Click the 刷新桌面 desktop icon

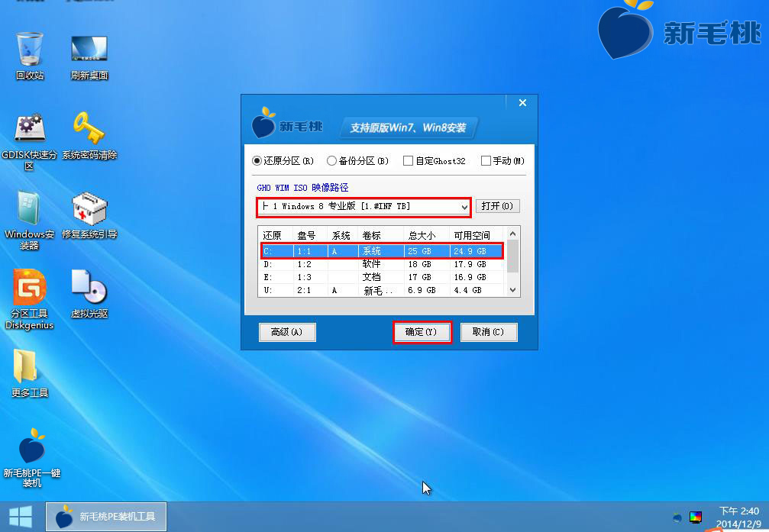89,57
